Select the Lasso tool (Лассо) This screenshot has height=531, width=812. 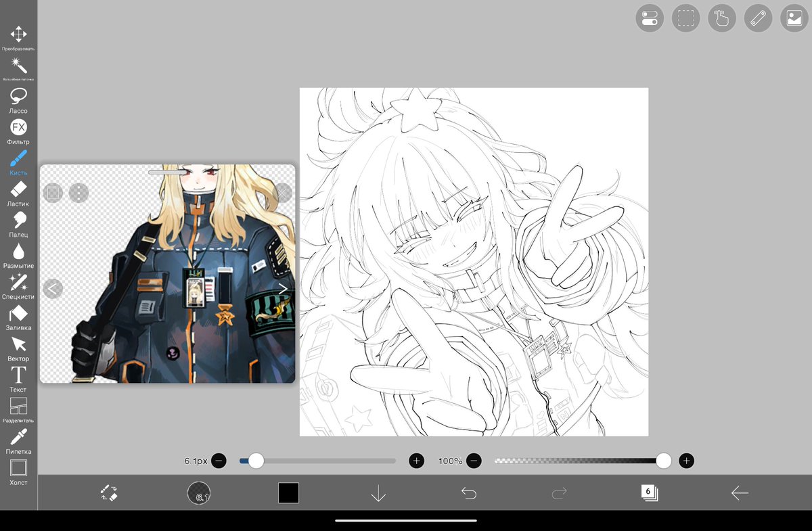pyautogui.click(x=18, y=101)
